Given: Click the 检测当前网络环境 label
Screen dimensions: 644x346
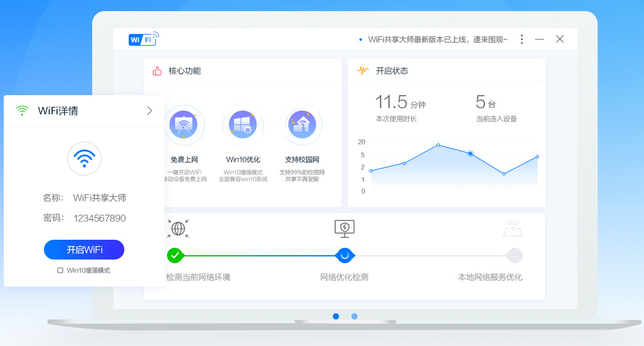Looking at the screenshot, I should point(198,277).
